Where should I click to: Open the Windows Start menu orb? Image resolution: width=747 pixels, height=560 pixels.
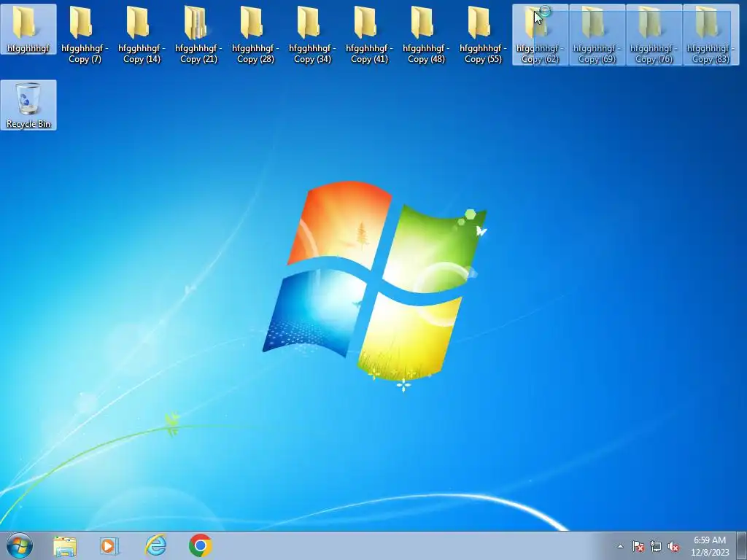(20, 545)
